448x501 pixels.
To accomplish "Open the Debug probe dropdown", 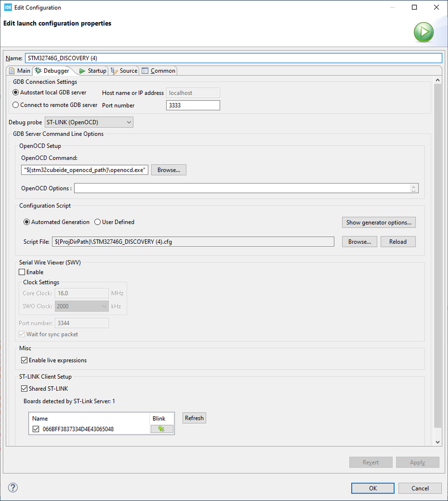I will tap(89, 122).
